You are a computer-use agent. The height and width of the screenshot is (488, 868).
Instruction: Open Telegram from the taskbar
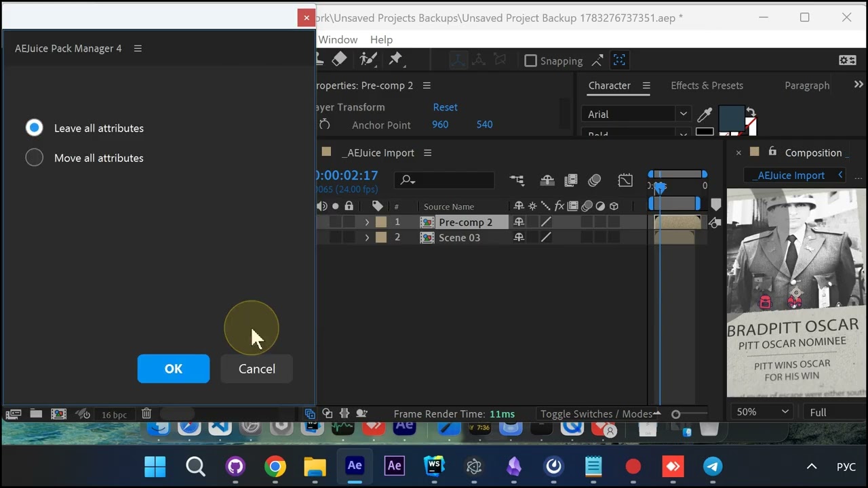(713, 466)
